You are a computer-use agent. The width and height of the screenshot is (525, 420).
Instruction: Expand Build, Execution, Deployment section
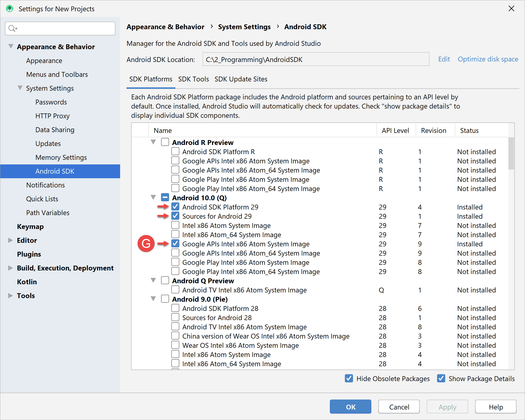[x=10, y=268]
